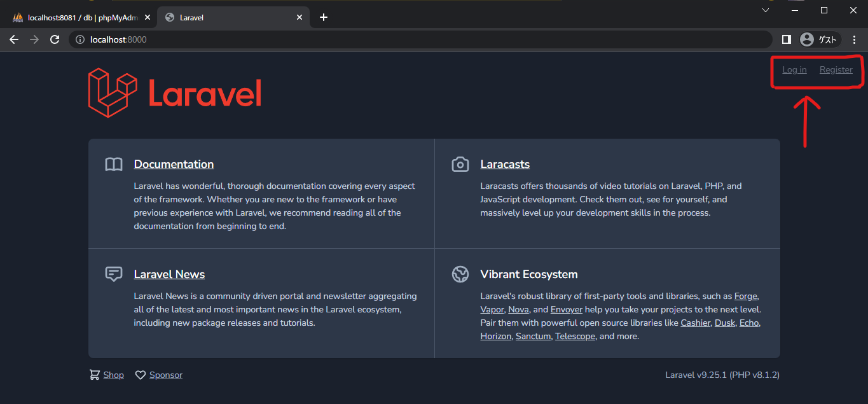The image size is (868, 404).
Task: Close the phpMyAdmin tab
Action: tap(148, 17)
